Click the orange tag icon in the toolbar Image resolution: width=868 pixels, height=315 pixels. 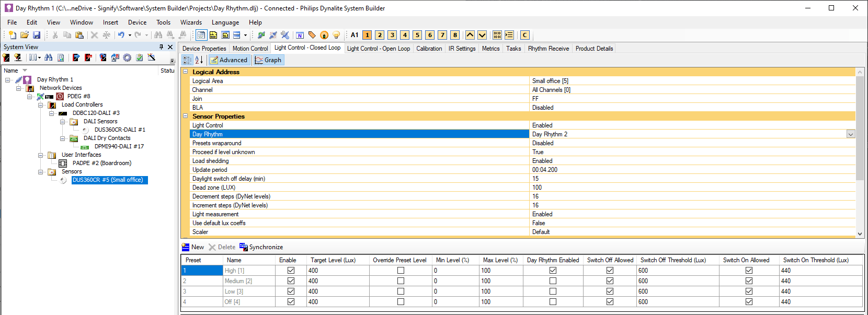[x=312, y=35]
